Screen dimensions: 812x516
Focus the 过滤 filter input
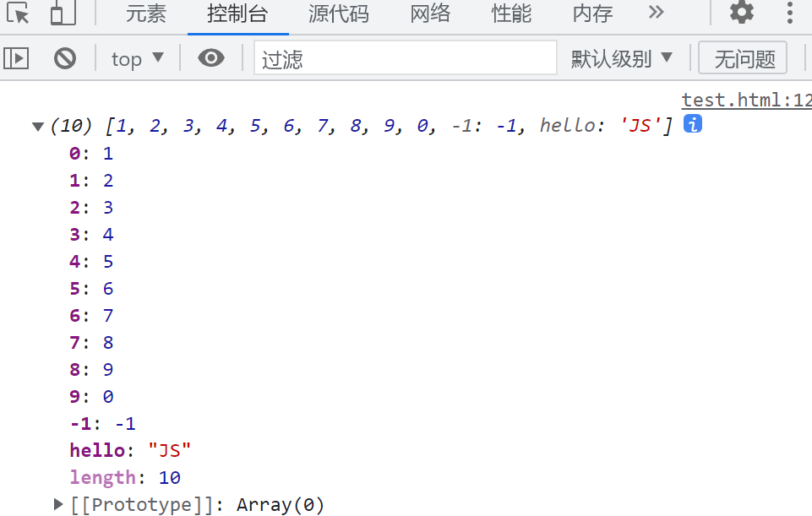click(x=405, y=58)
